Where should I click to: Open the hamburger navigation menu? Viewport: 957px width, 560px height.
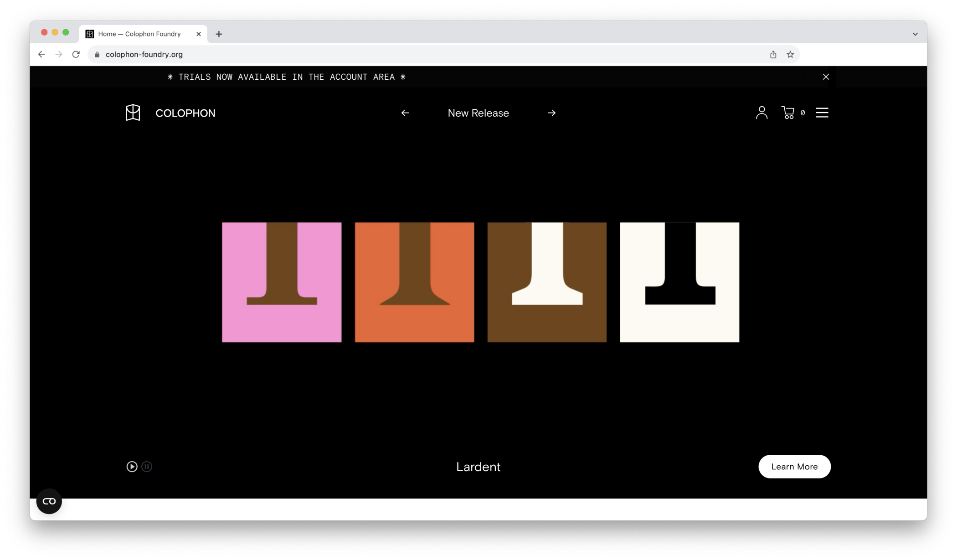click(x=822, y=113)
